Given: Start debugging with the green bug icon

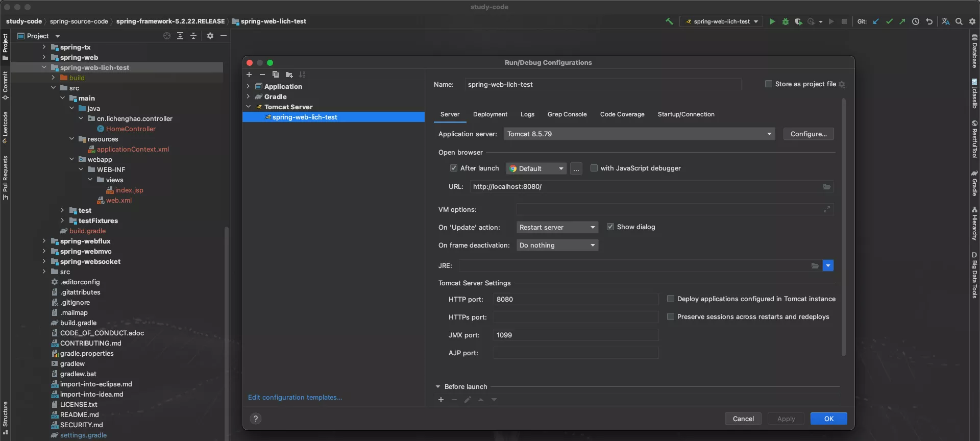Looking at the screenshot, I should click(x=786, y=21).
